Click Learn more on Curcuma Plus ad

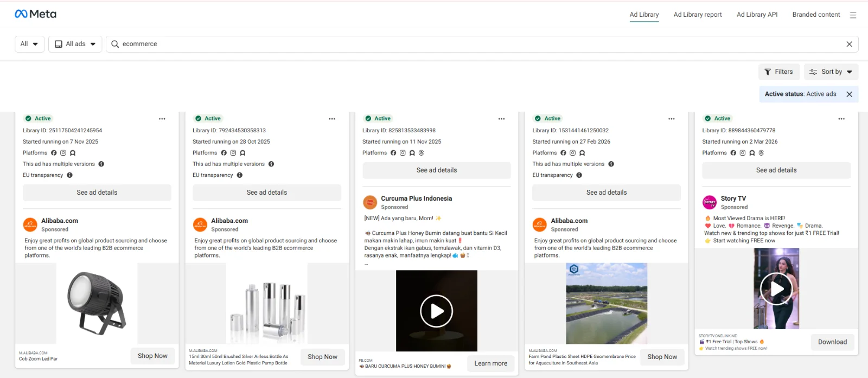point(491,363)
